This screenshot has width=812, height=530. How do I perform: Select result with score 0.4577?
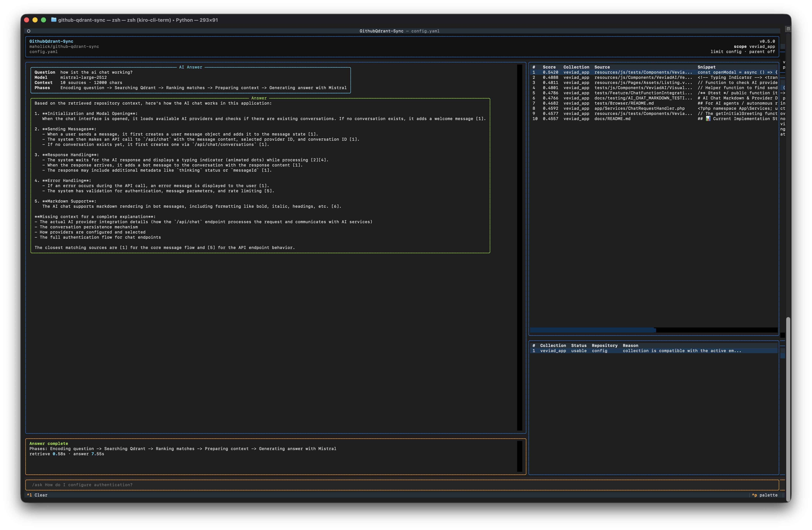pos(654,113)
